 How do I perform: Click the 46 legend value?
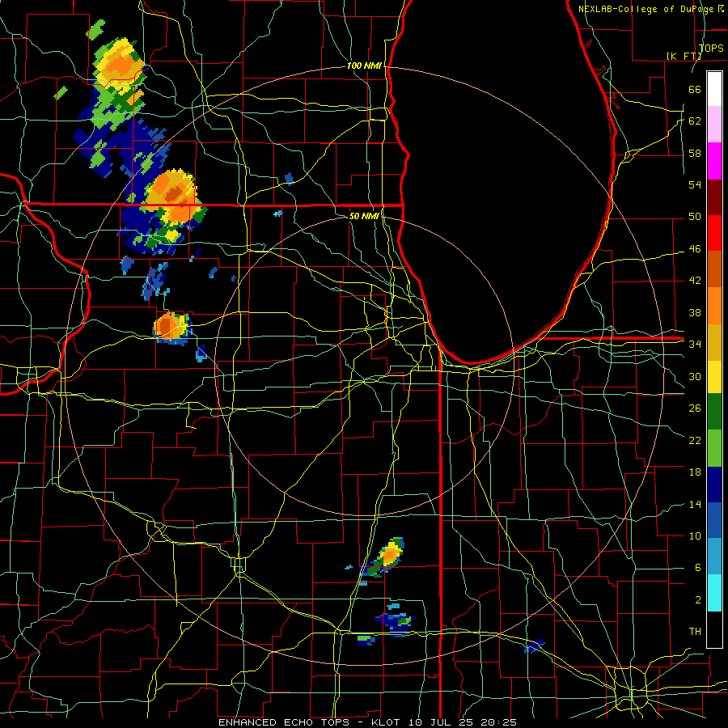point(695,249)
